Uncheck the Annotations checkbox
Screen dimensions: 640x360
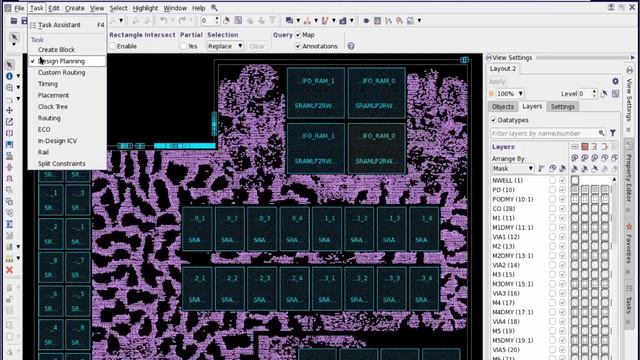[298, 46]
